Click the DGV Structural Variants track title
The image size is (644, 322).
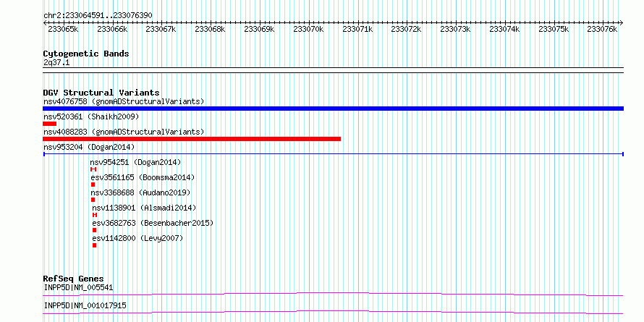[x=101, y=93]
